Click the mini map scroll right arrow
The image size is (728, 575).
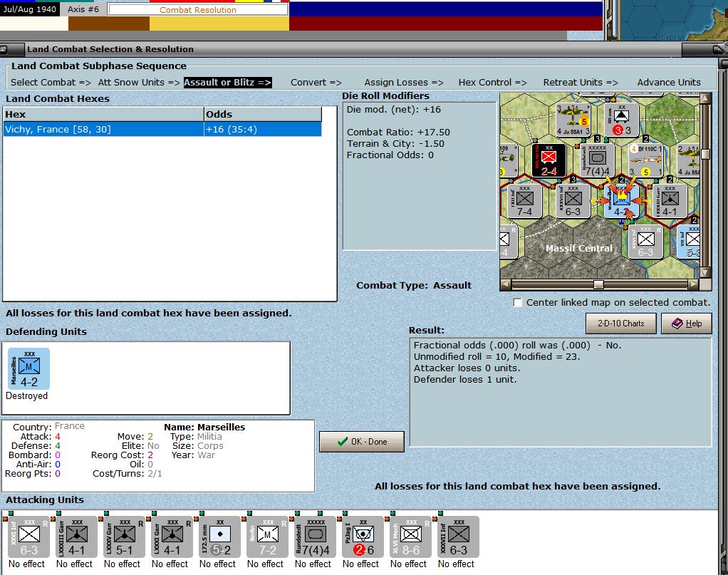[x=694, y=284]
